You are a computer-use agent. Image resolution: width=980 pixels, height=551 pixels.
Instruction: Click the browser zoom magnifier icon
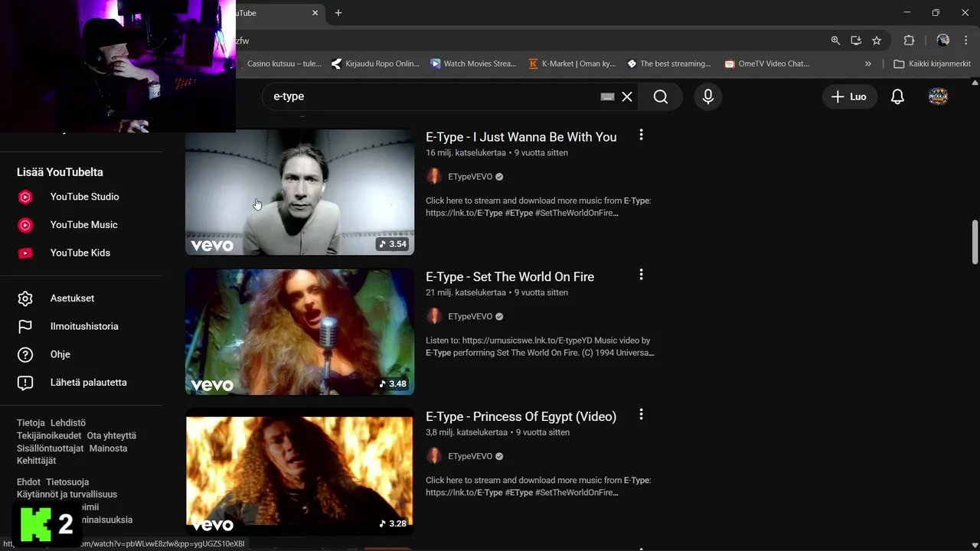(835, 41)
